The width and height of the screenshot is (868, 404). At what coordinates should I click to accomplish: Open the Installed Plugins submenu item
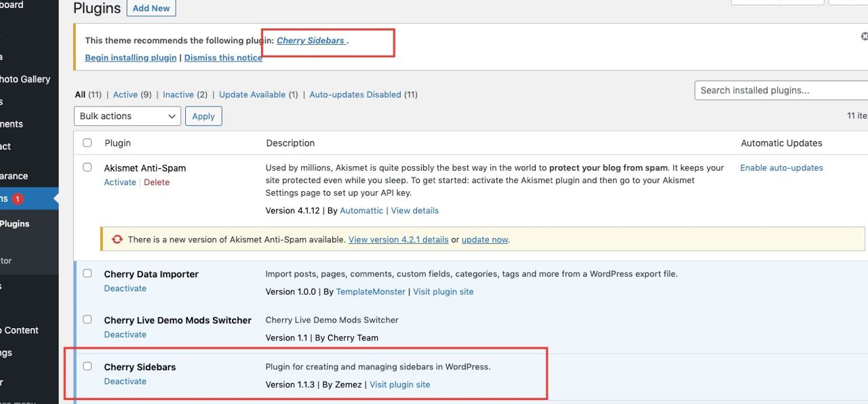point(15,224)
